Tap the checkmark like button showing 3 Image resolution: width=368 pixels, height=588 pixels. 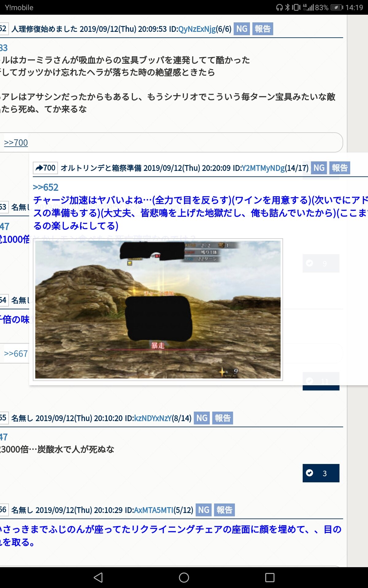[x=321, y=473]
